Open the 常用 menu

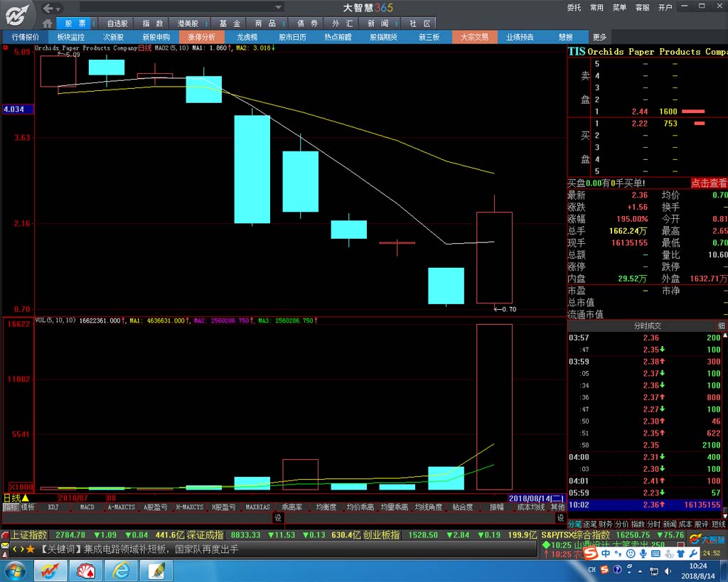point(596,7)
